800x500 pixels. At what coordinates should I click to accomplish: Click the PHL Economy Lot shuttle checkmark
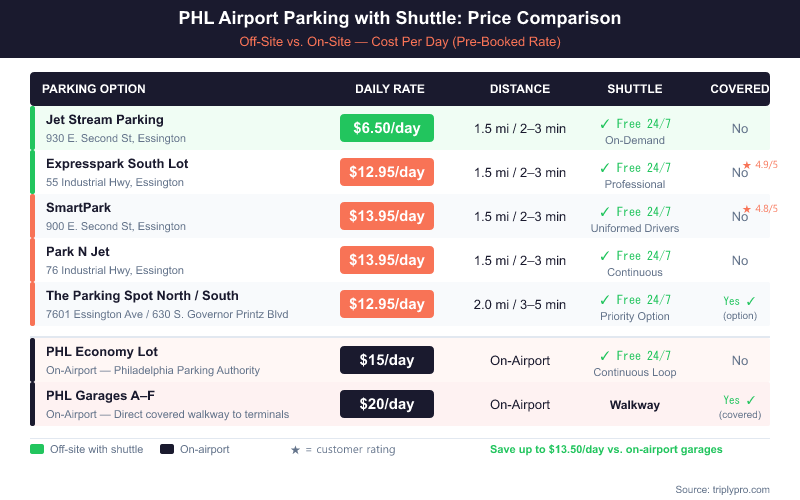pos(605,356)
